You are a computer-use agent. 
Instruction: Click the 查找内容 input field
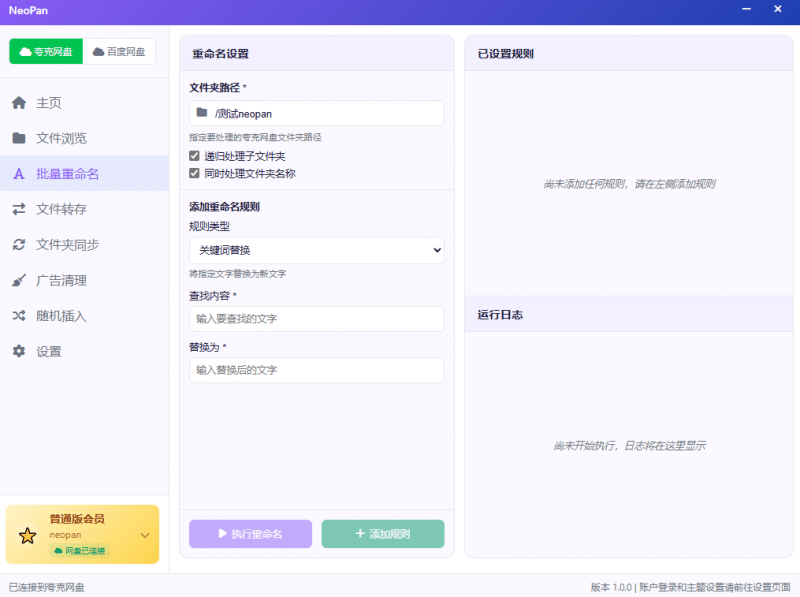tap(316, 319)
